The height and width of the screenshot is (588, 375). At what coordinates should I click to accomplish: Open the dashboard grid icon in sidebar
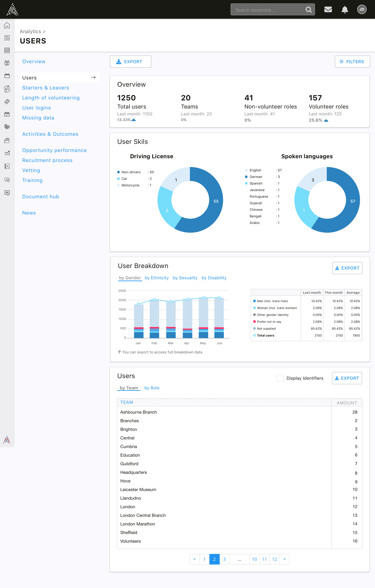coord(7,38)
